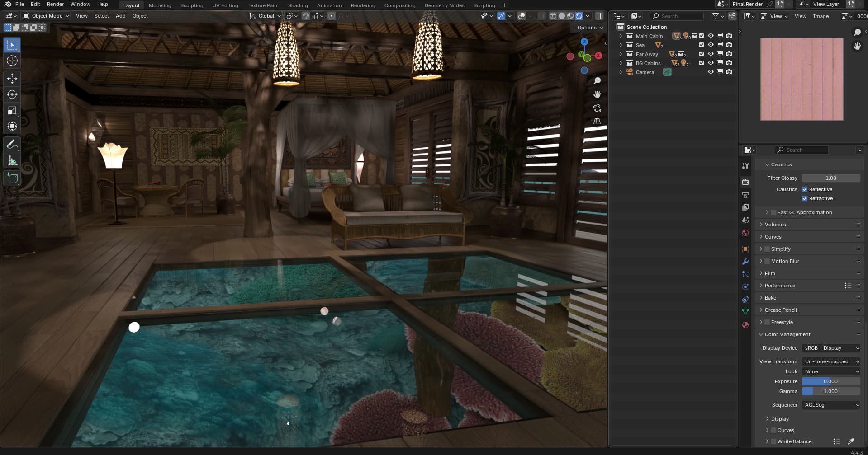Open the viewport Add menu
868x455 pixels.
pos(120,16)
